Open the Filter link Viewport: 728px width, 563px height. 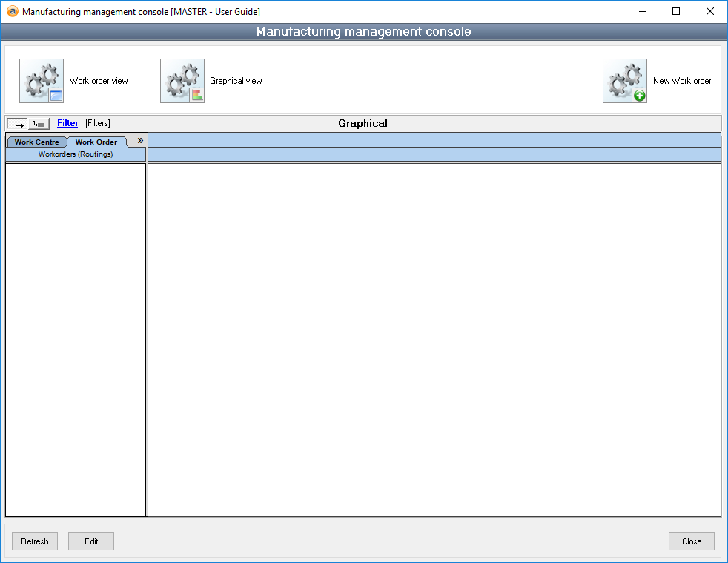pyautogui.click(x=67, y=123)
